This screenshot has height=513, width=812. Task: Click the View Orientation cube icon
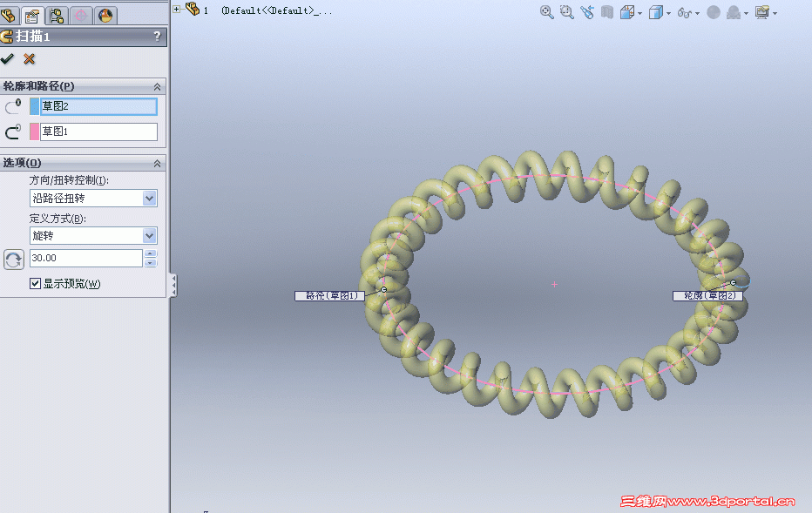coord(627,12)
